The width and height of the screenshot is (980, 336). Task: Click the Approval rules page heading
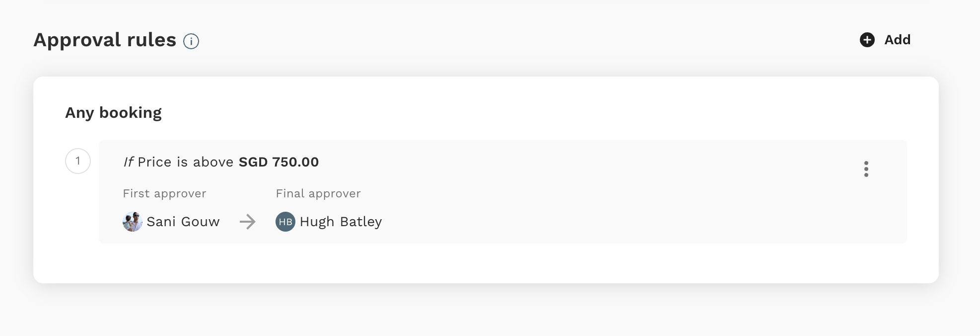point(105,40)
